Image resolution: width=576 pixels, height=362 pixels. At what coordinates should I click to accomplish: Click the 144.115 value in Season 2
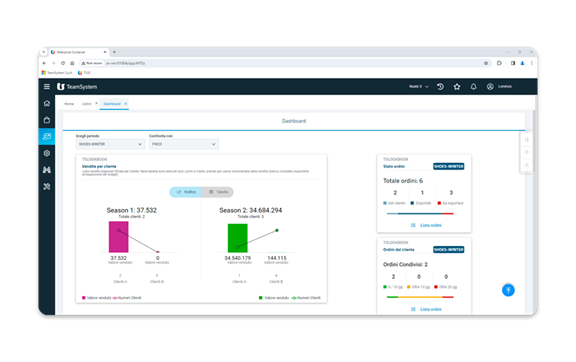277,258
